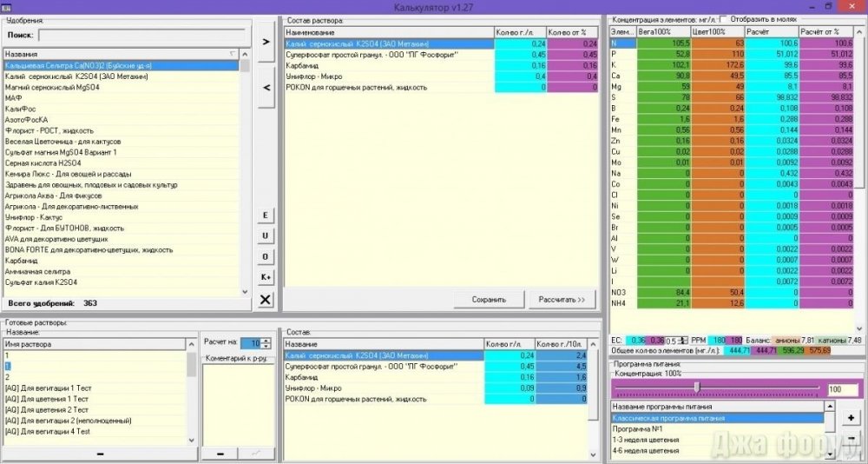The image size is (868, 464).
Task: Click the U button in middle column
Action: pos(265,236)
